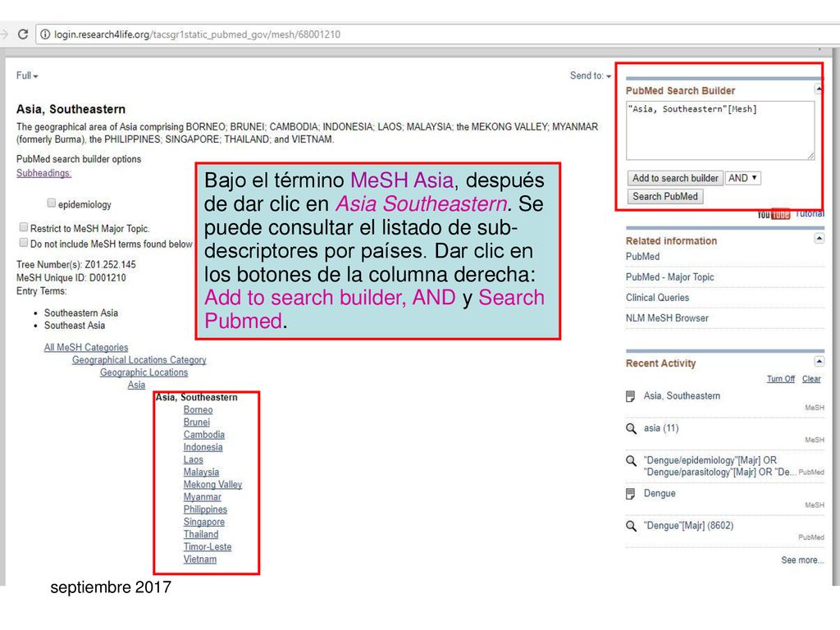Reload the page with the browser refresh icon
The image size is (840, 630).
point(22,34)
